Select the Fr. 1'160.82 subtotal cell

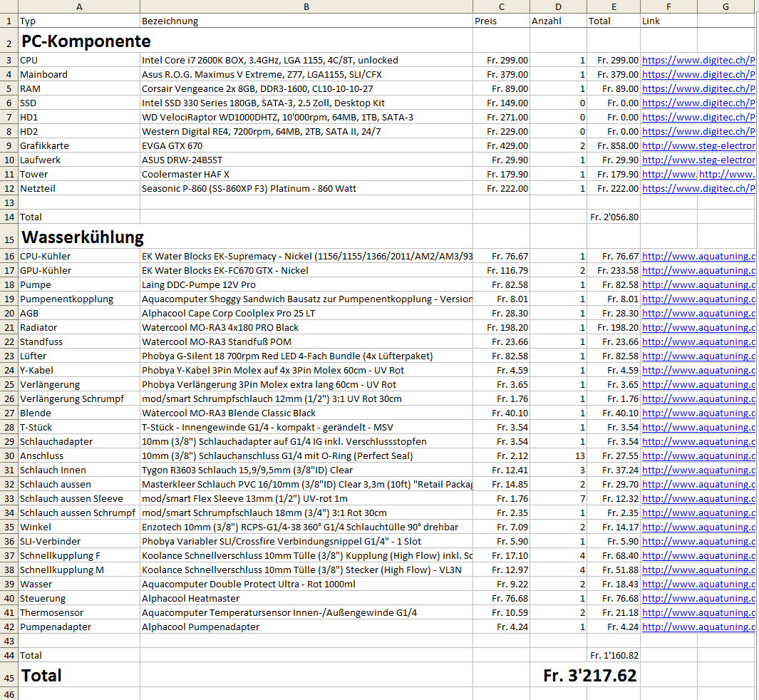tap(614, 655)
